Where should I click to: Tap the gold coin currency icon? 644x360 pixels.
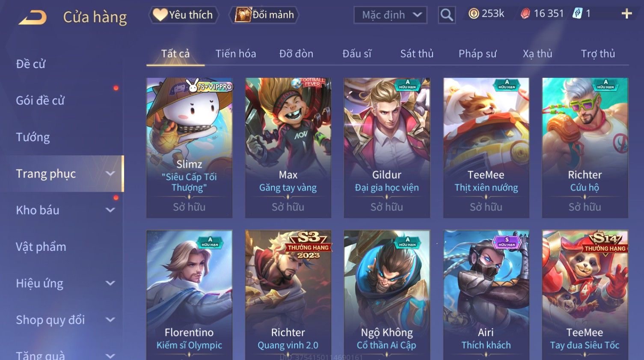coord(473,14)
